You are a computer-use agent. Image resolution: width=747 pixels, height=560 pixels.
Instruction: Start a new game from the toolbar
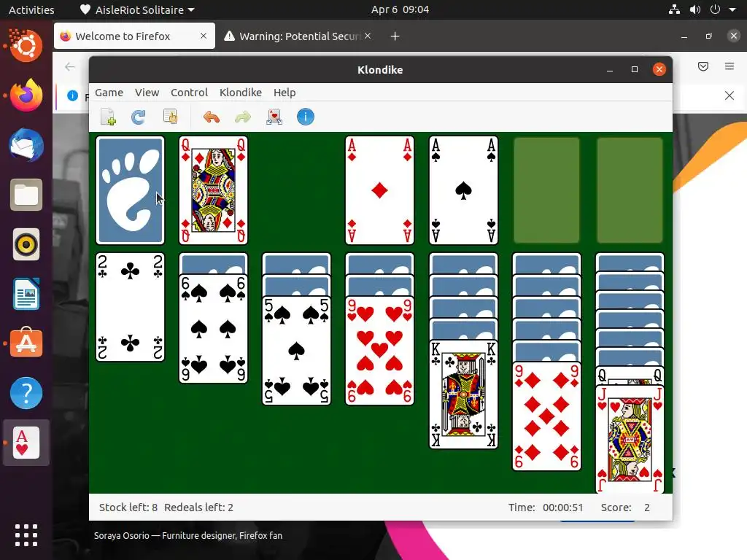coord(108,117)
